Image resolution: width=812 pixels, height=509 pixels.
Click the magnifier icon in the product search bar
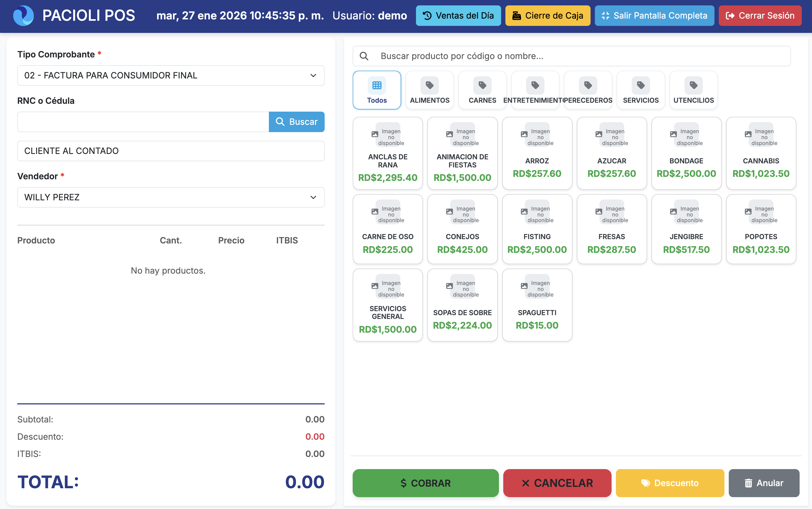pyautogui.click(x=364, y=56)
